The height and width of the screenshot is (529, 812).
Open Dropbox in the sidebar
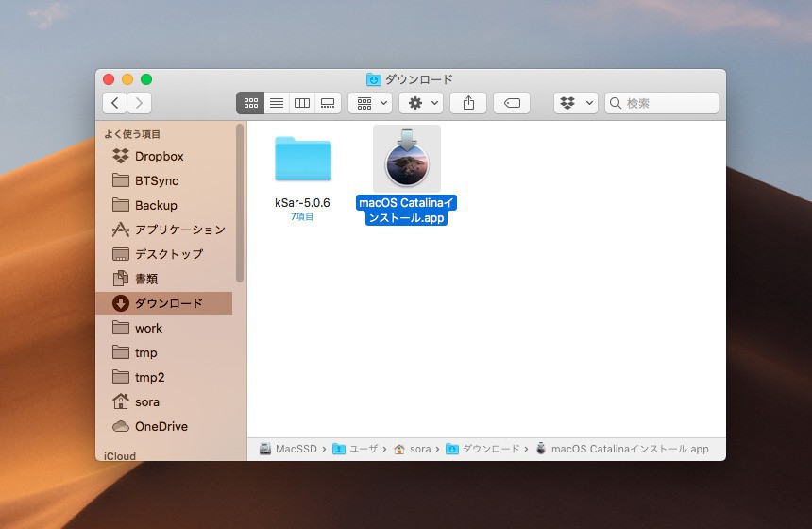tap(159, 157)
